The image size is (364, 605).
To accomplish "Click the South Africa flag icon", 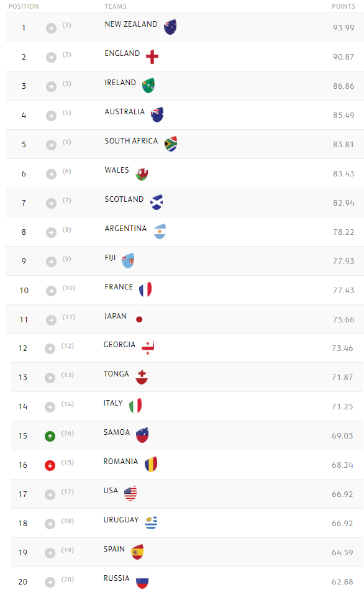I will 171,144.
